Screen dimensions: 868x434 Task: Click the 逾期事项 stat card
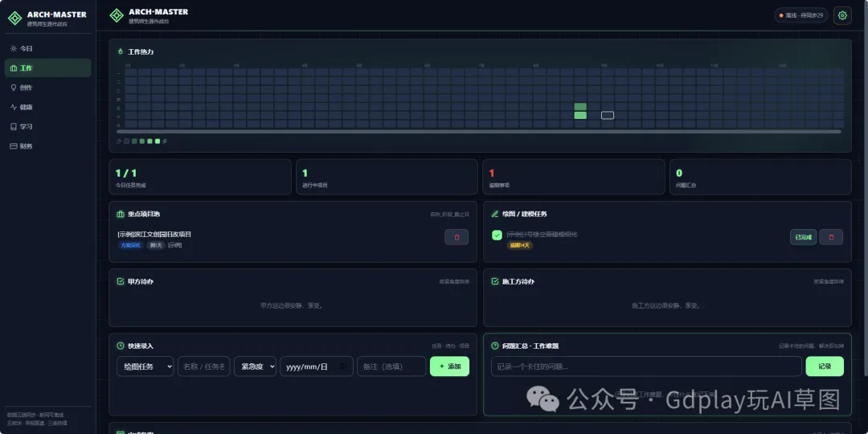pyautogui.click(x=574, y=177)
